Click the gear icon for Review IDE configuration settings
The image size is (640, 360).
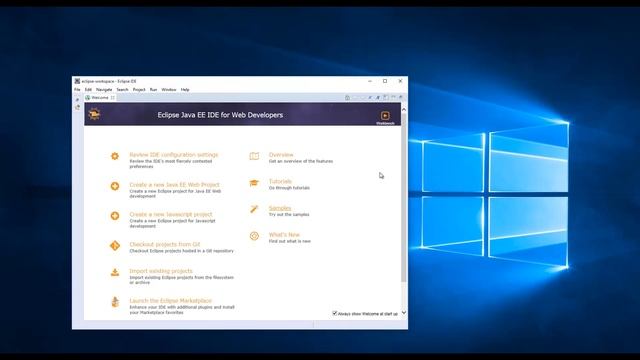115,156
